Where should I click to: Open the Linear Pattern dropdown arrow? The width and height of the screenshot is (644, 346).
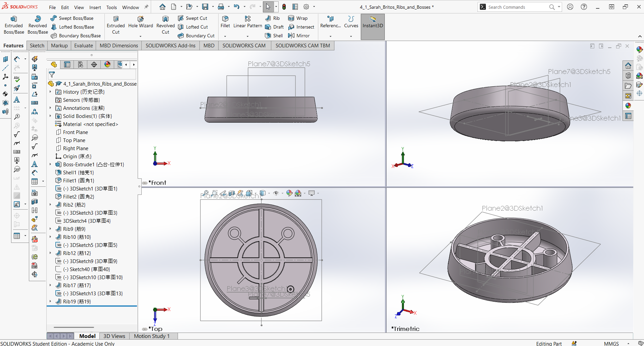[247, 36]
